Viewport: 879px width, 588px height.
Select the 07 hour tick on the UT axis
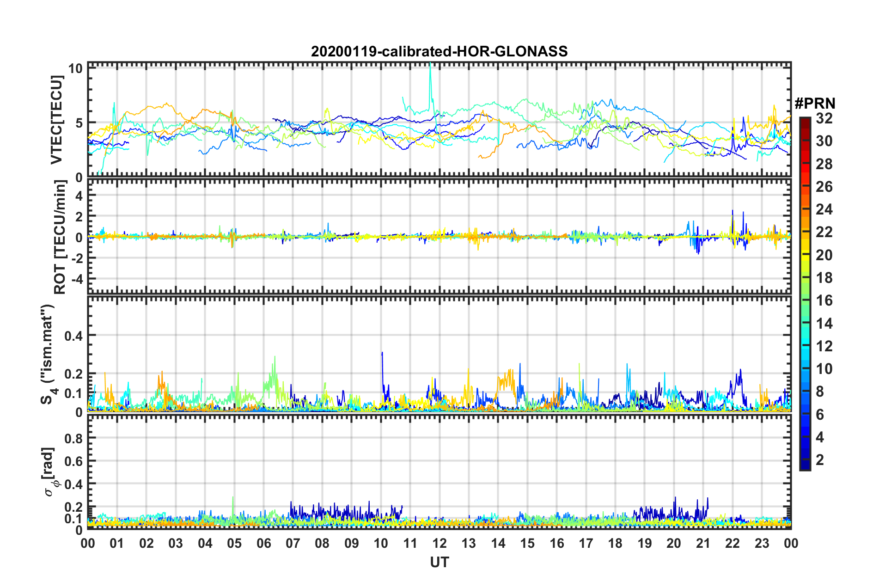(x=293, y=543)
